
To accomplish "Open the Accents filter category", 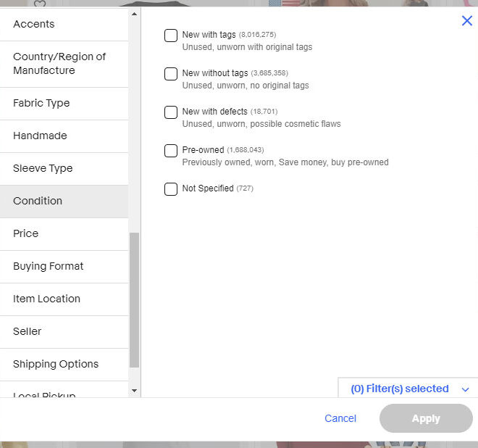I will (64, 24).
